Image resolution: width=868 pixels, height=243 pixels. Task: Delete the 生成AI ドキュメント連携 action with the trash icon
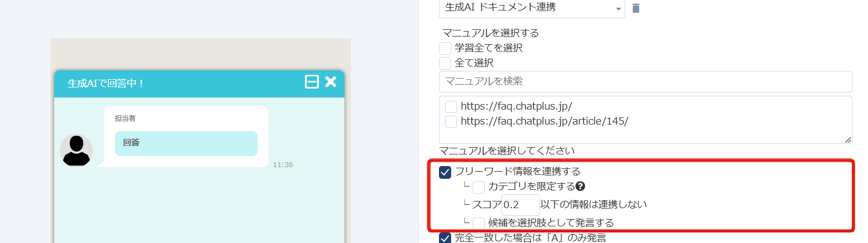pos(636,8)
